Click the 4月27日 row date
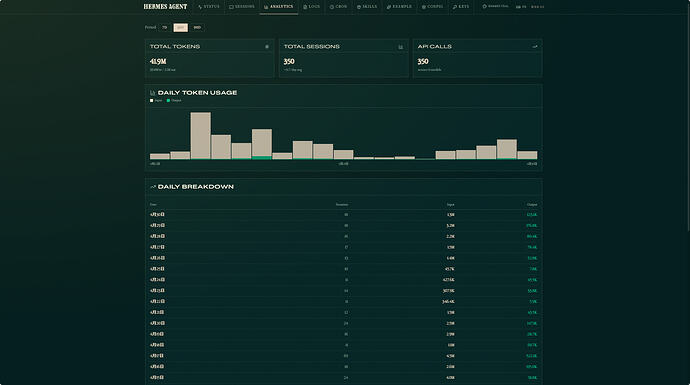Image resolution: width=690 pixels, height=385 pixels. (157, 247)
